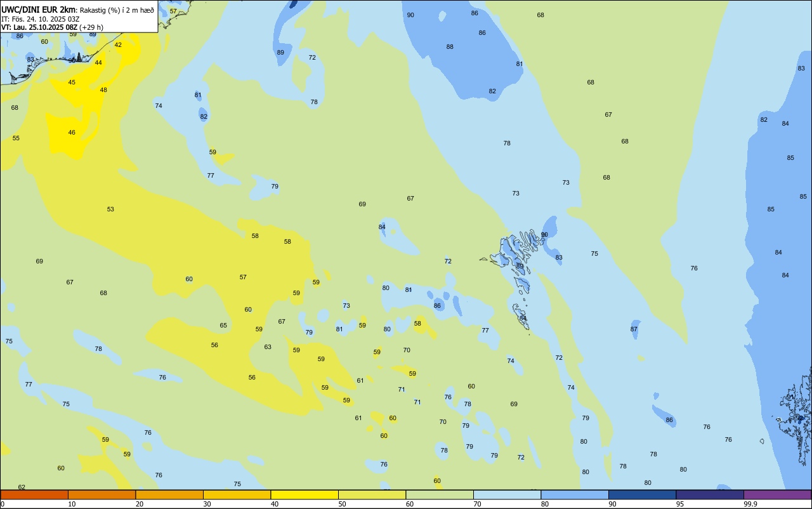812x509 pixels.
Task: Select the humidity value 48 on the map
Action: [x=103, y=89]
